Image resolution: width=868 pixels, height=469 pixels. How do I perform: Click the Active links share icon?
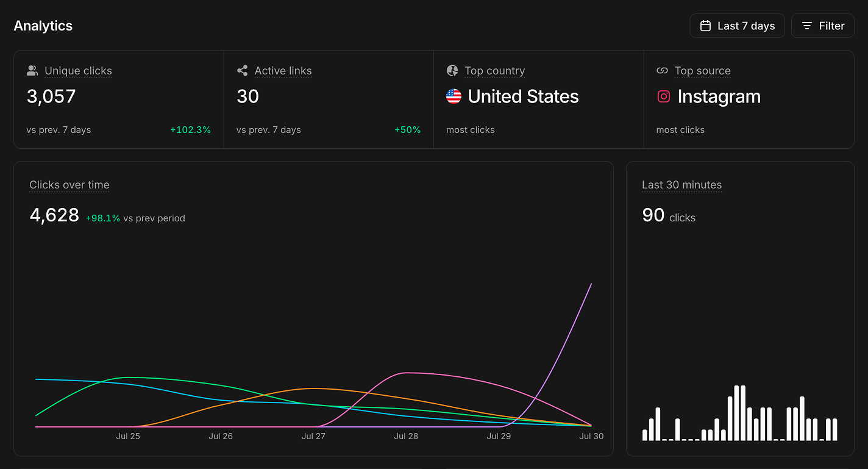(x=242, y=71)
